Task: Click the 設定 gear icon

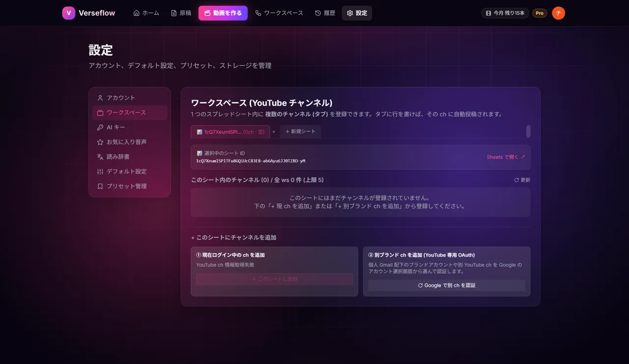Action: pyautogui.click(x=350, y=13)
